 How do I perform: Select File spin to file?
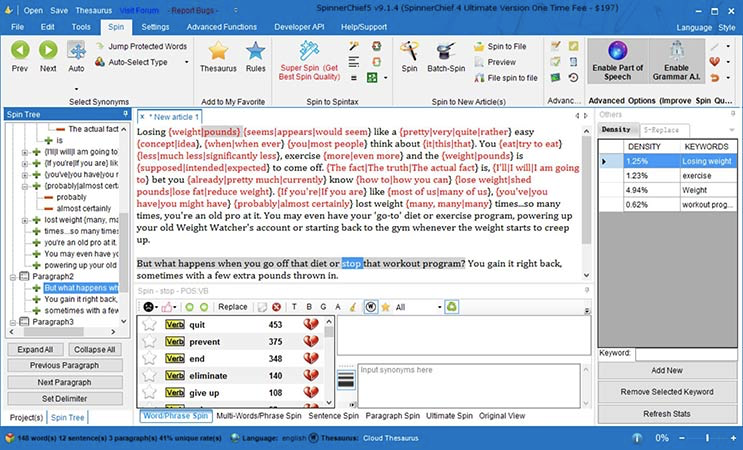pos(506,78)
